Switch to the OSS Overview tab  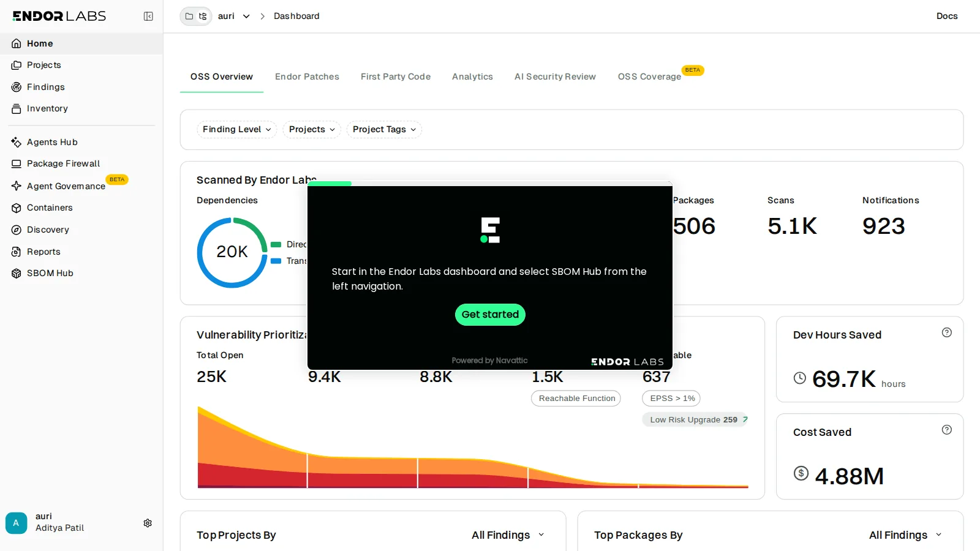[x=222, y=77]
